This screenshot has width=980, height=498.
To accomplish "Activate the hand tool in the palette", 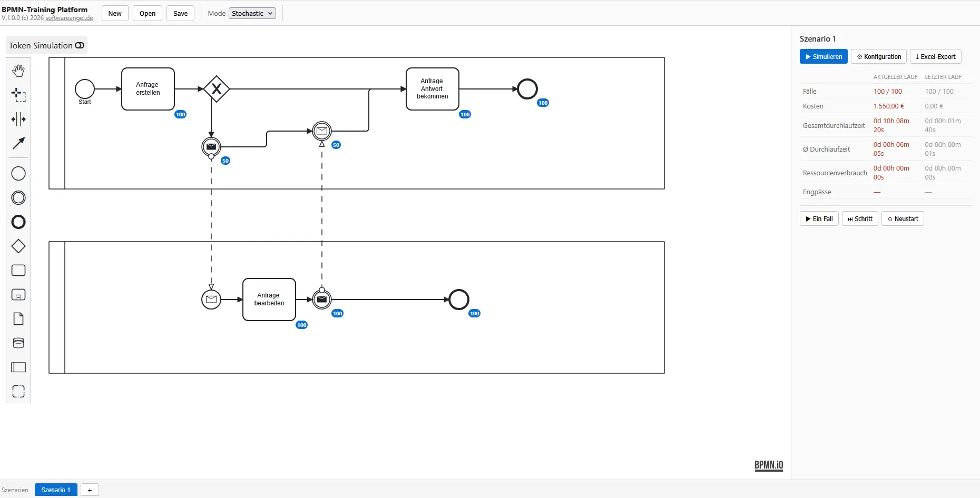I will coord(18,71).
